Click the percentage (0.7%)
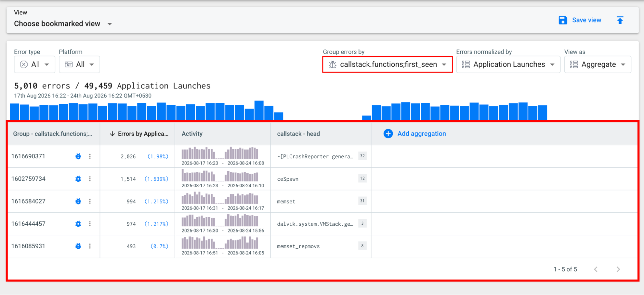The image size is (644, 295). (159, 246)
